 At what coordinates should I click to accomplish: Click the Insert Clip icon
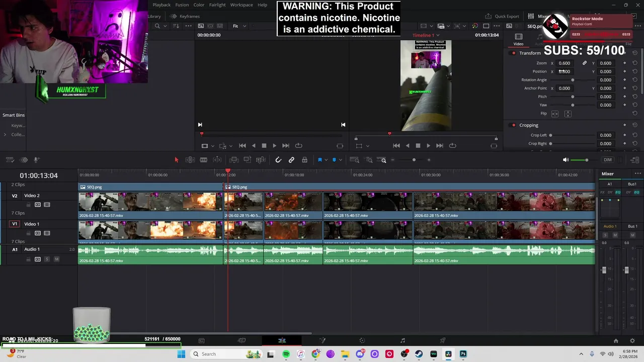pyautogui.click(x=234, y=160)
